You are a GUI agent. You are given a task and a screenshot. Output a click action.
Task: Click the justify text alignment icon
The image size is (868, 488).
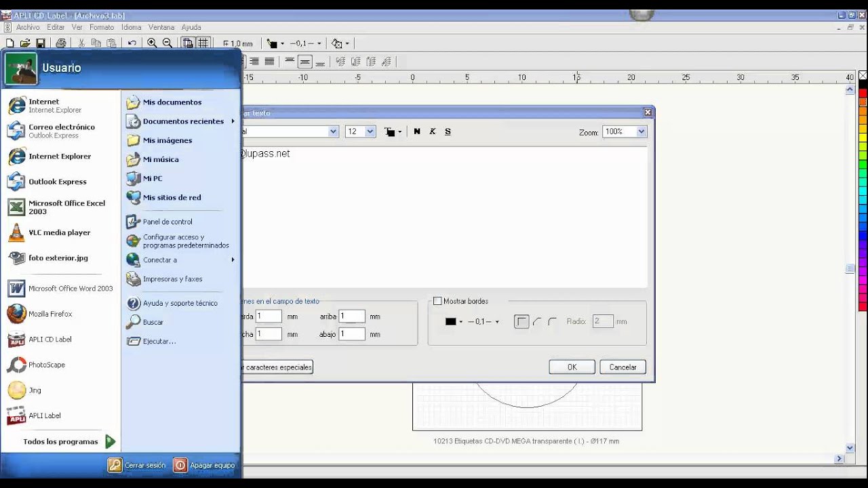(x=269, y=62)
